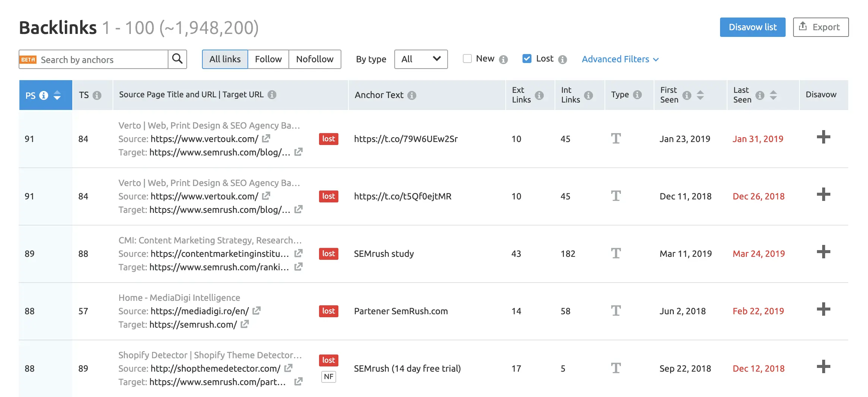Add Dec 12, 2018 row to disavow
The image size is (868, 397).
tap(823, 367)
